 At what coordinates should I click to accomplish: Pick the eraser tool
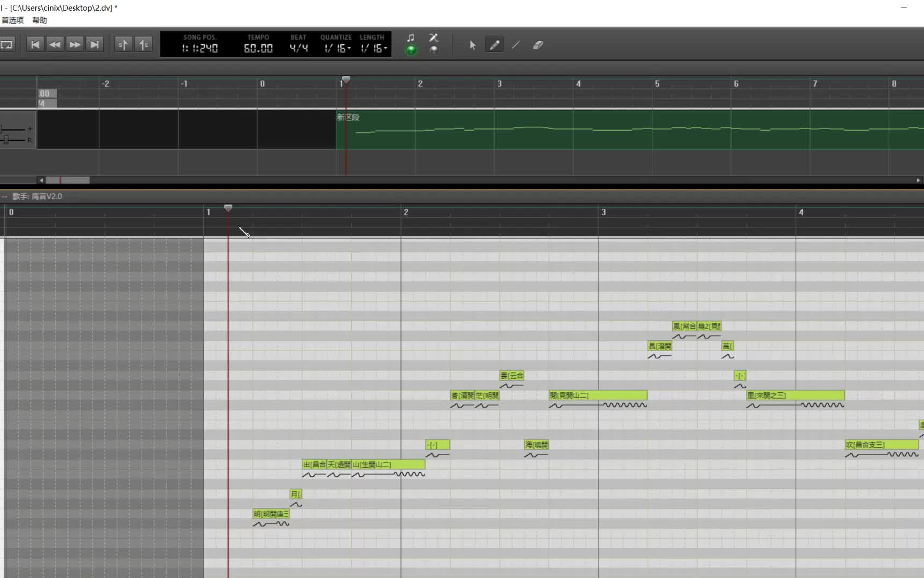(538, 45)
